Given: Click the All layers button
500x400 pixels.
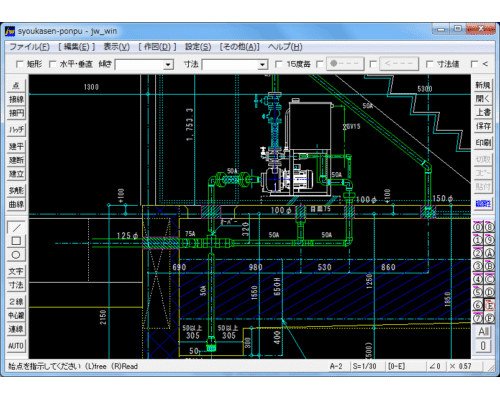Looking at the screenshot, I should coord(483,331).
